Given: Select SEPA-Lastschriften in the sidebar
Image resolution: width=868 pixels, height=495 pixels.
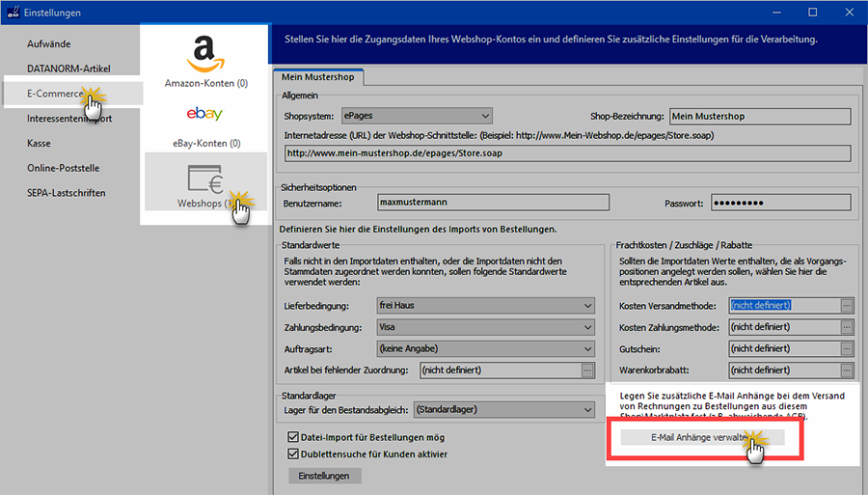Looking at the screenshot, I should (x=66, y=193).
